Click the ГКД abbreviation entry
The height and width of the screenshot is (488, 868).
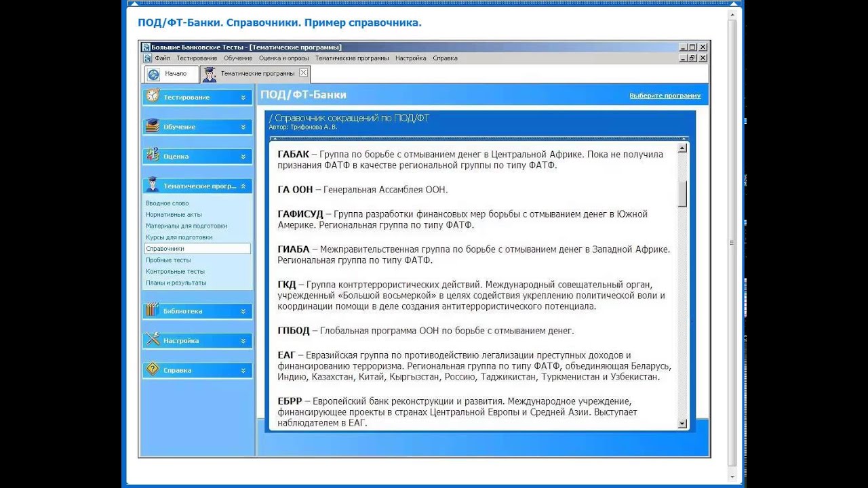tap(471, 296)
